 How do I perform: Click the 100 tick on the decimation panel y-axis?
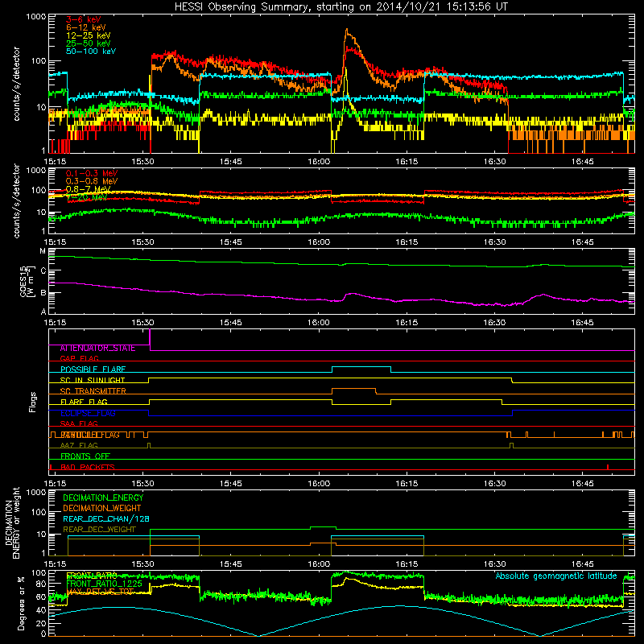39,513
